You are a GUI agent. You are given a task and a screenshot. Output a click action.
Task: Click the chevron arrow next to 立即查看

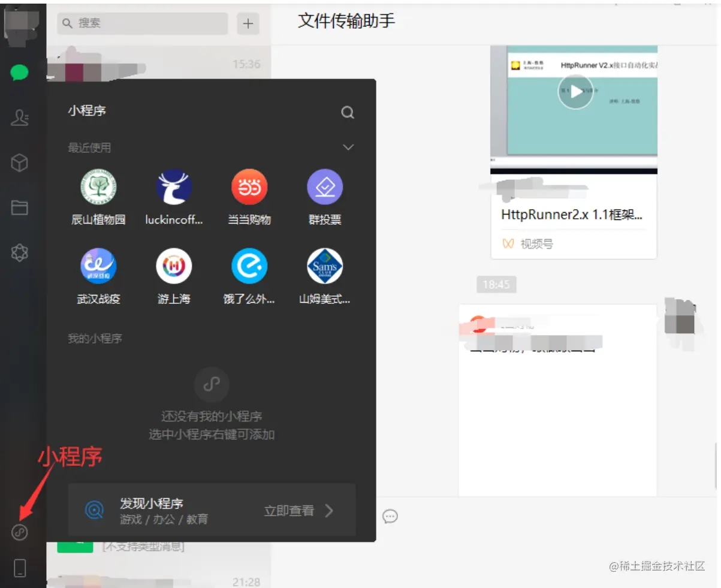(x=329, y=511)
